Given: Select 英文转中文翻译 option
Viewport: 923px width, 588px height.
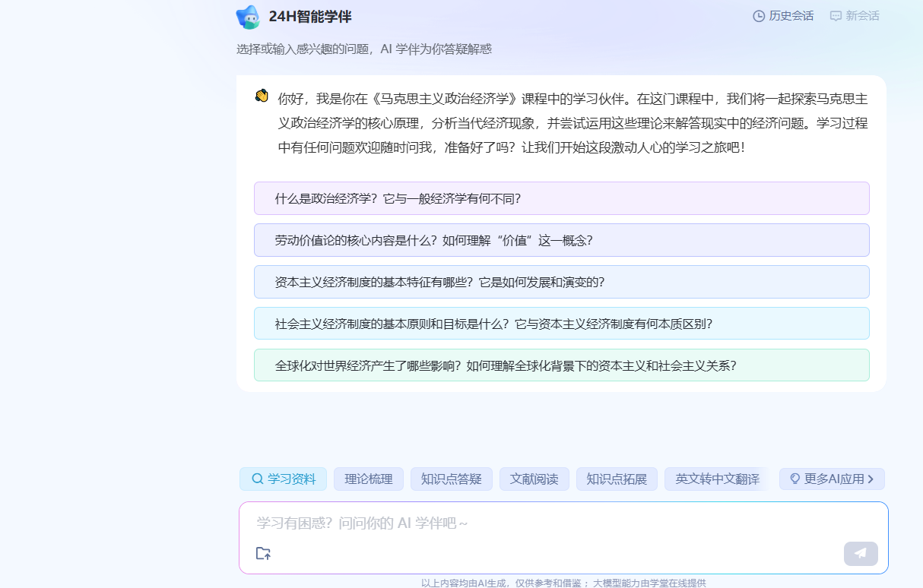Looking at the screenshot, I should pos(717,479).
